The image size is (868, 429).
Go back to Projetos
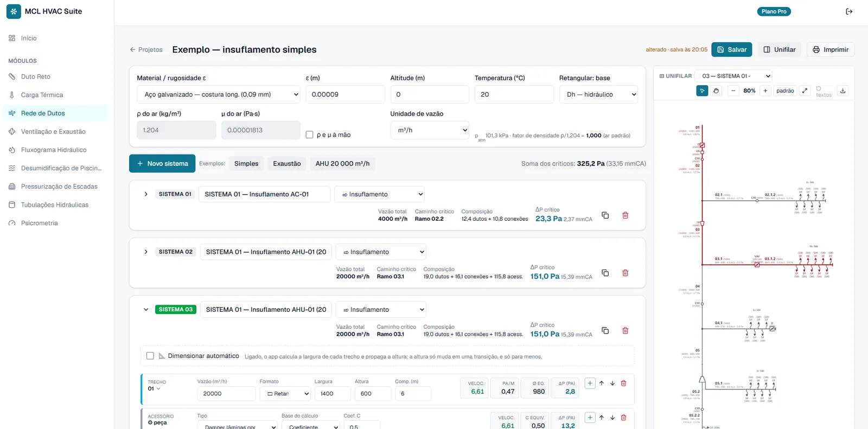tap(146, 49)
